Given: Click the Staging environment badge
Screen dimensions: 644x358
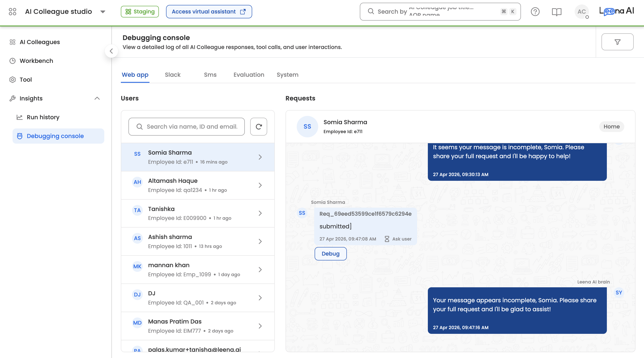Looking at the screenshot, I should pyautogui.click(x=140, y=12).
